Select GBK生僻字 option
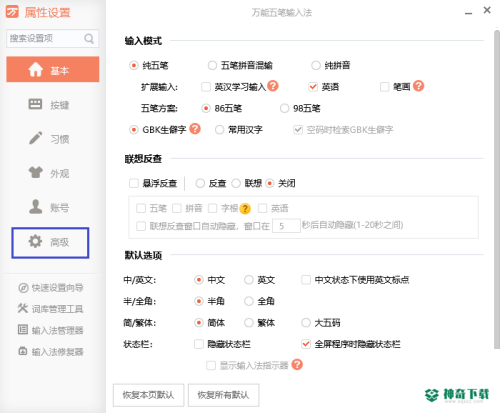The width and height of the screenshot is (500, 413). (134, 130)
